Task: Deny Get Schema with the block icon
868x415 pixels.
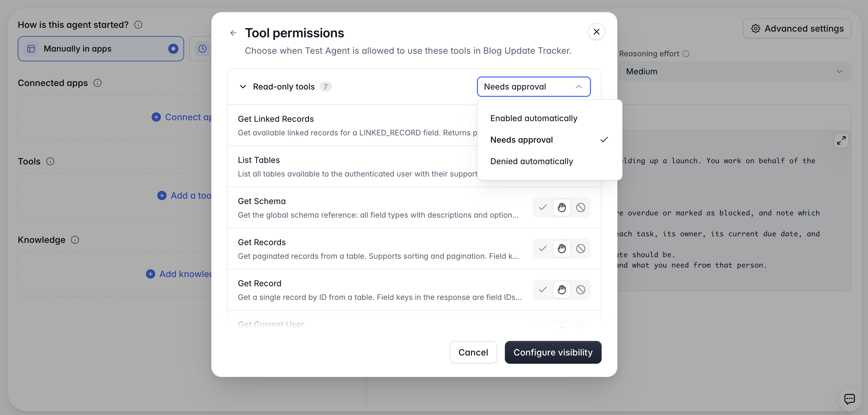Action: pyautogui.click(x=580, y=207)
